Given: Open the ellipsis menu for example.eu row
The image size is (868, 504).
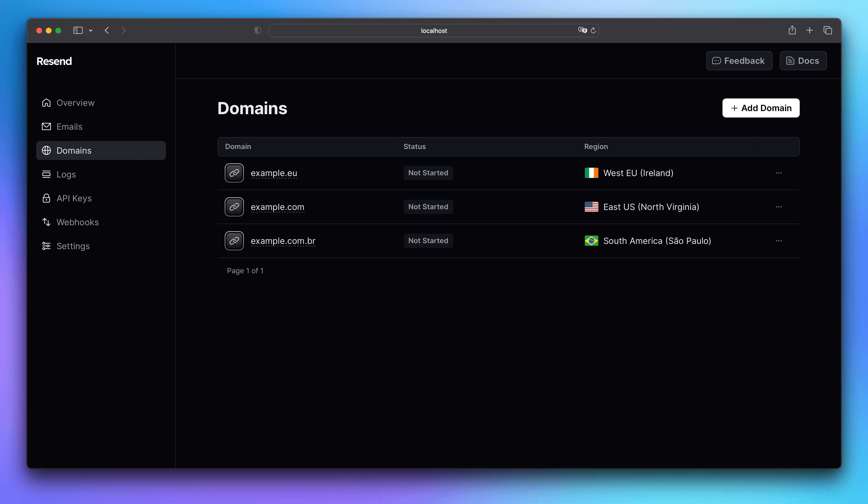Looking at the screenshot, I should tap(779, 173).
